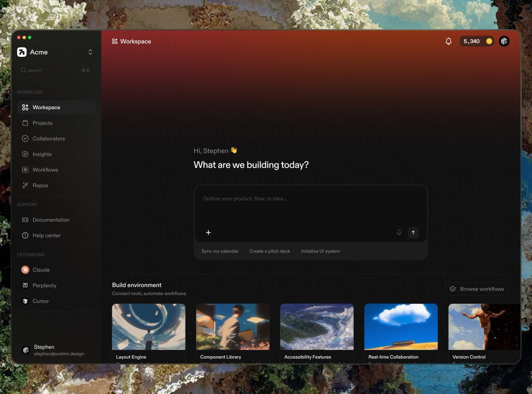
Task: Click the Repos wand icon
Action: (x=25, y=185)
